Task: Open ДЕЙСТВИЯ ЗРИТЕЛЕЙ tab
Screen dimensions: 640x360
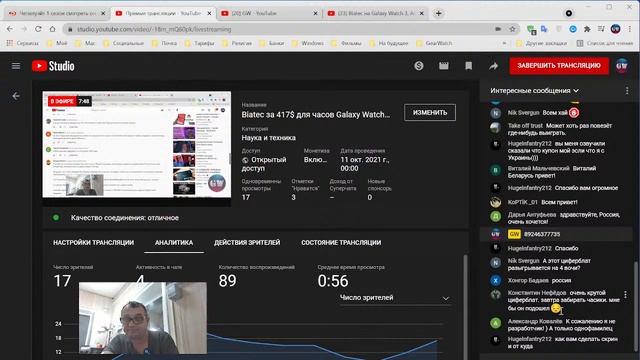Action: (x=247, y=242)
